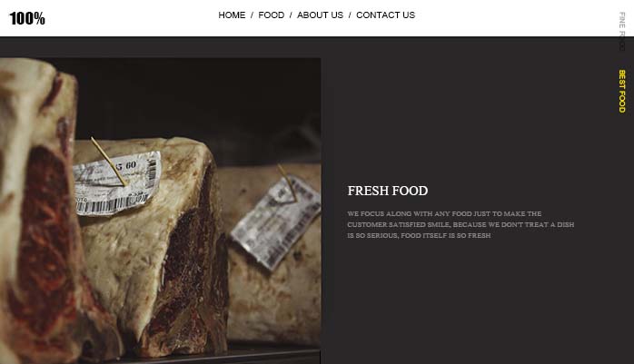This screenshot has width=634, height=364.
Task: Click the blurred label on the right meat
Action: (276, 222)
